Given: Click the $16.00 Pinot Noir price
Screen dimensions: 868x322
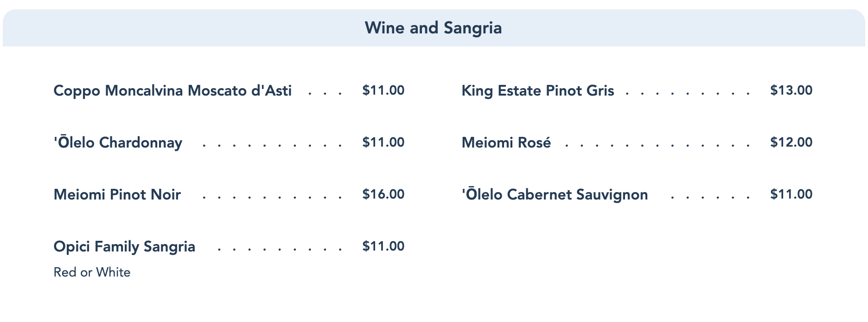Looking at the screenshot, I should (383, 194).
